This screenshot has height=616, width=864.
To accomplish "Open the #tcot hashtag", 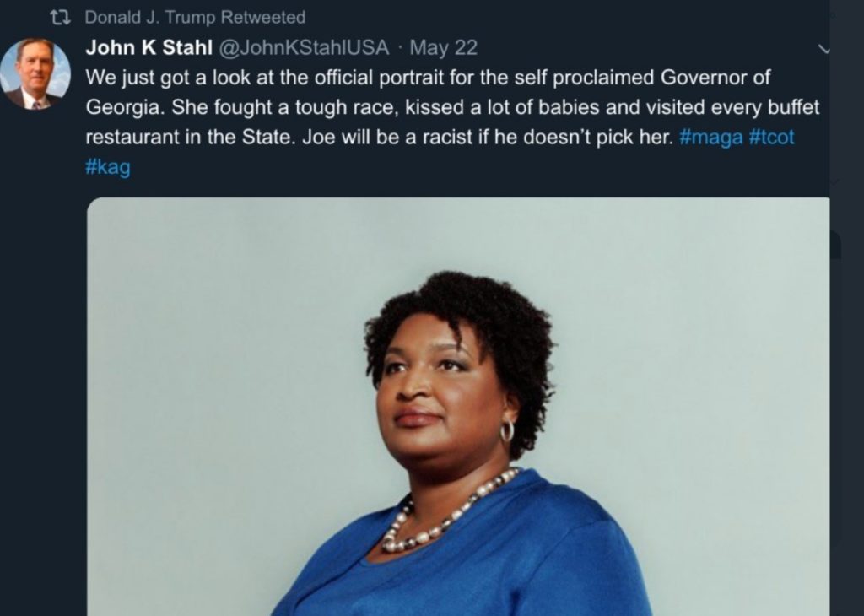I will click(772, 137).
